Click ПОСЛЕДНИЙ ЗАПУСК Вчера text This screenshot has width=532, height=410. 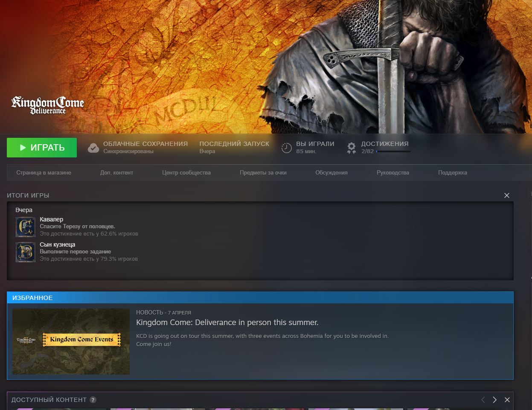click(x=234, y=147)
